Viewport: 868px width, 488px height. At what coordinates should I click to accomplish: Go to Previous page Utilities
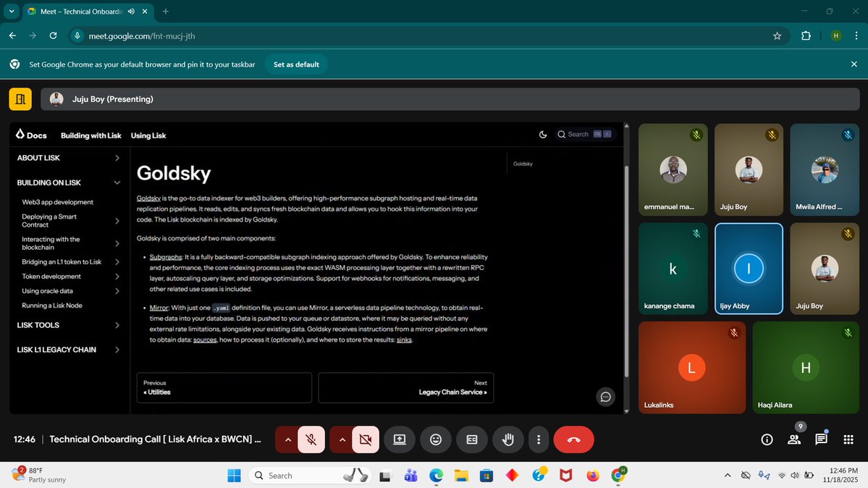224,388
